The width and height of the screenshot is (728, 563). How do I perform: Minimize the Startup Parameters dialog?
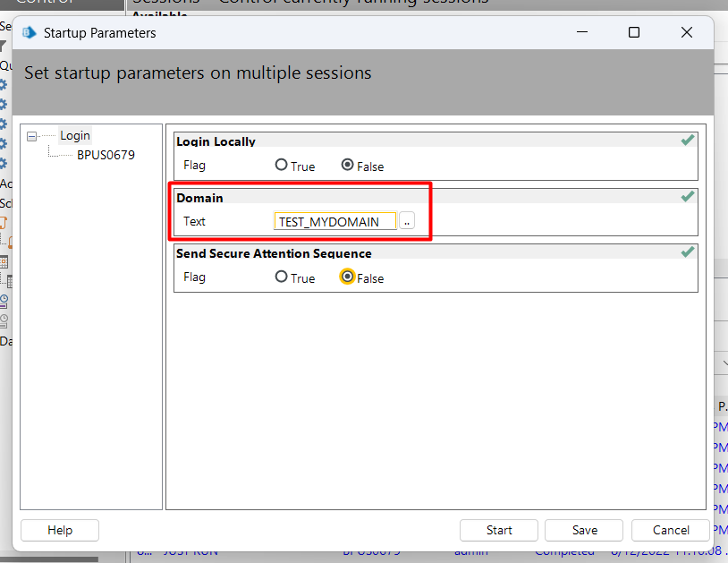(x=582, y=32)
